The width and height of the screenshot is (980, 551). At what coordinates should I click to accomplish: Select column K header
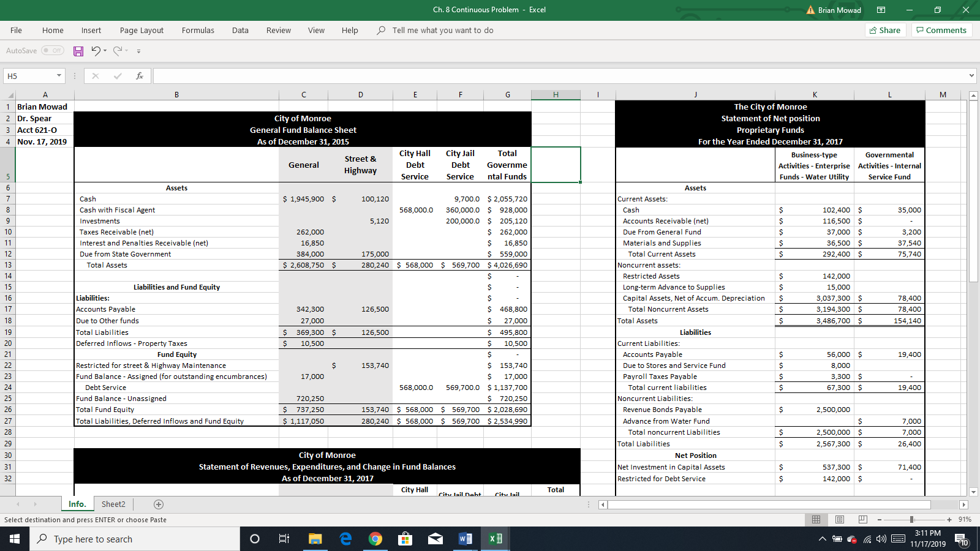pyautogui.click(x=815, y=94)
